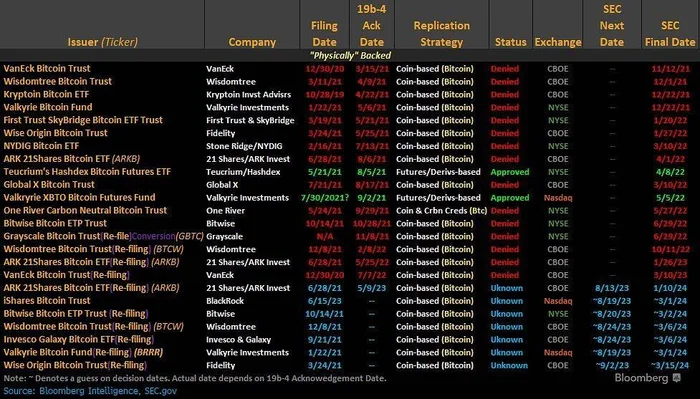Click the SEC Next Date header
Screen dimensions: 700x399
click(x=612, y=25)
